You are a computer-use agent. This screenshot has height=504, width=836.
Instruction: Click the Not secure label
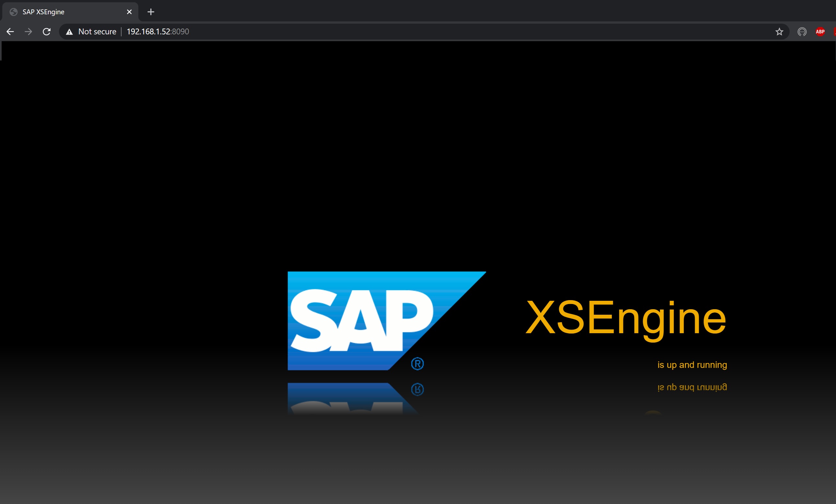click(x=97, y=31)
